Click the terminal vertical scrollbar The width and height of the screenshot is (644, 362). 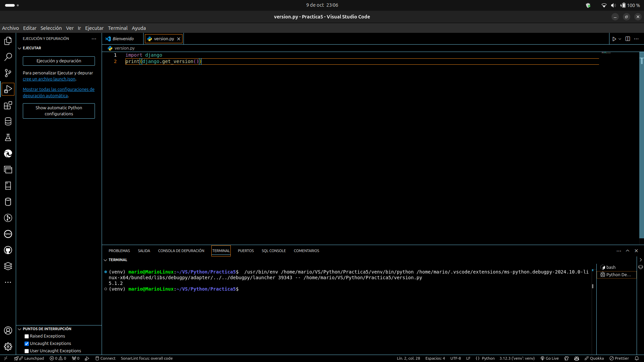pos(593,286)
